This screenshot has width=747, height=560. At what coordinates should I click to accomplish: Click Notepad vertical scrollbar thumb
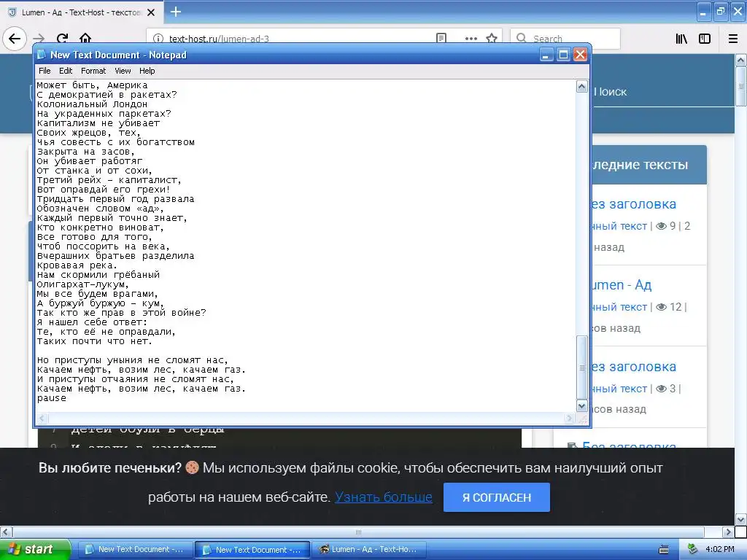point(581,367)
